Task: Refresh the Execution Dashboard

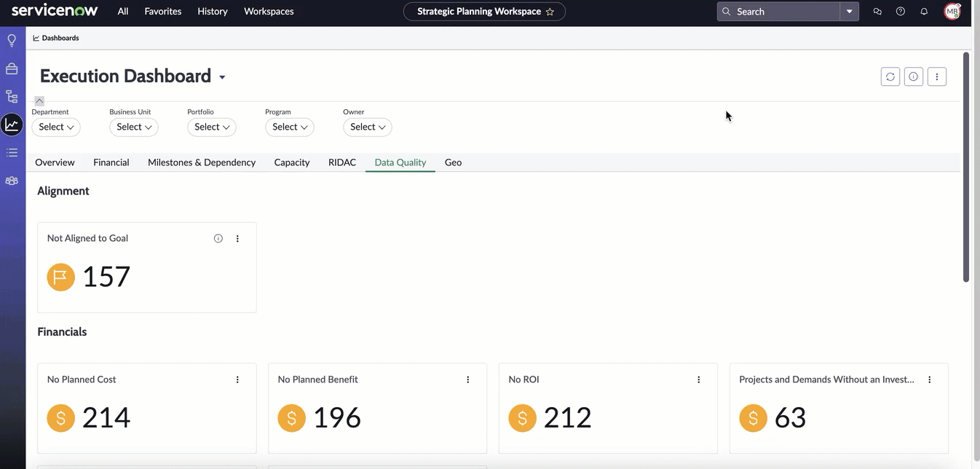Action: point(890,76)
